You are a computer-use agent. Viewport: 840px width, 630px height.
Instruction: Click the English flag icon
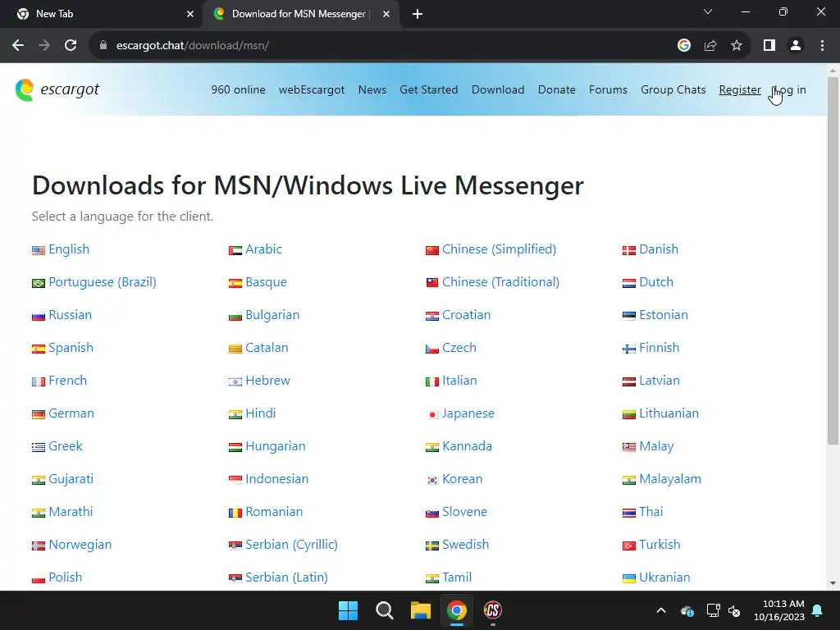[38, 250]
